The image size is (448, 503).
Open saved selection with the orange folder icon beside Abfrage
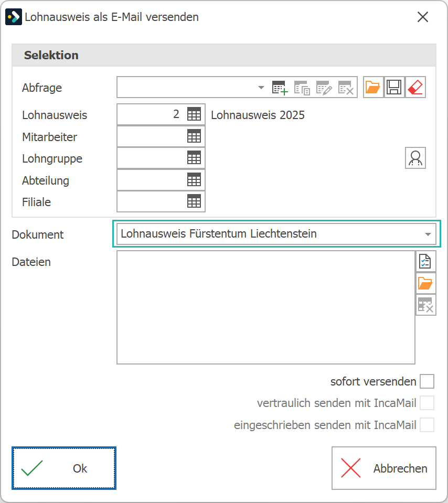tap(373, 87)
